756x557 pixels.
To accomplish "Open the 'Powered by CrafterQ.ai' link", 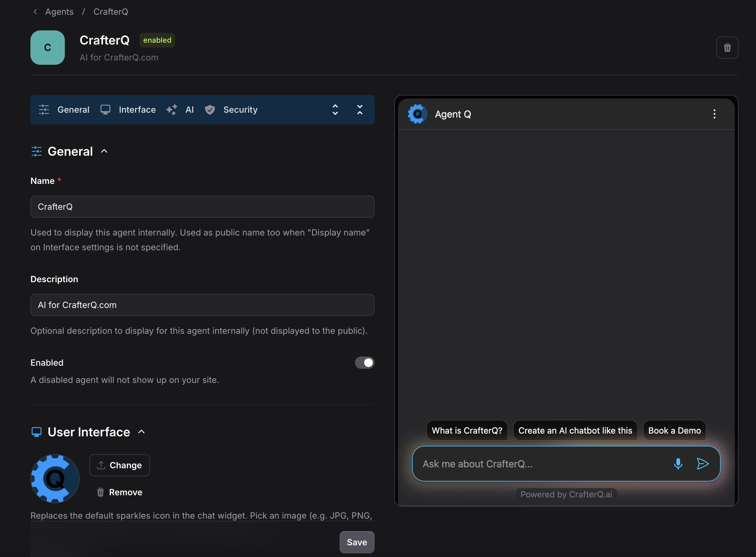I will tap(566, 494).
